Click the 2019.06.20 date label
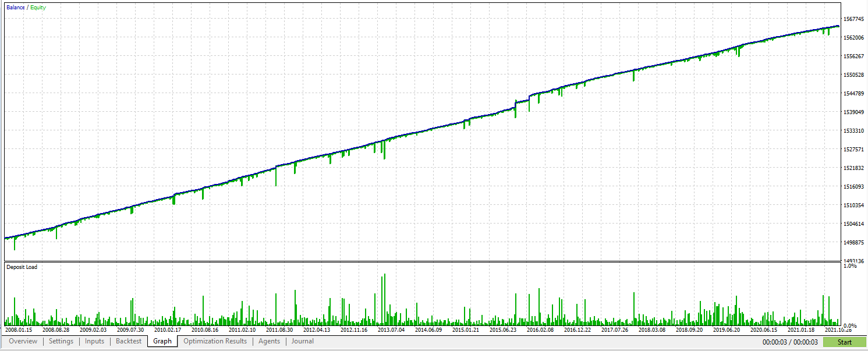The height and width of the screenshot is (351, 868). click(x=727, y=330)
